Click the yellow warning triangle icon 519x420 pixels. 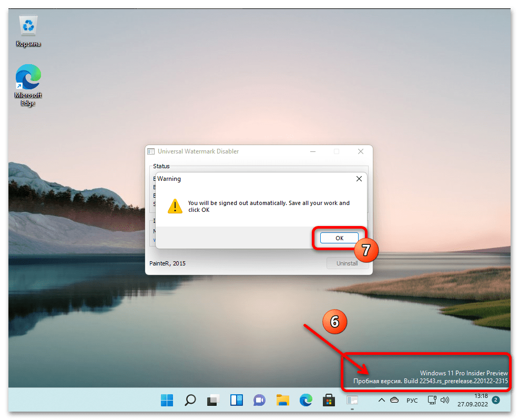click(x=175, y=206)
